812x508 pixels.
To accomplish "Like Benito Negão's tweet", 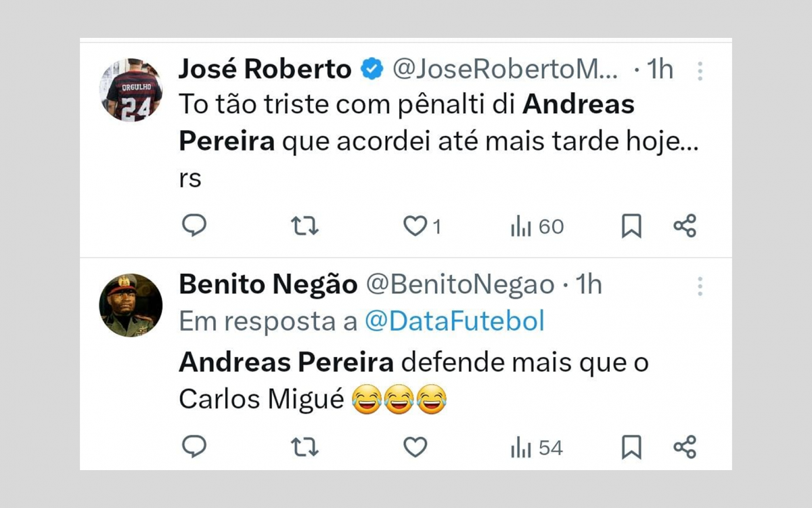I will (415, 446).
